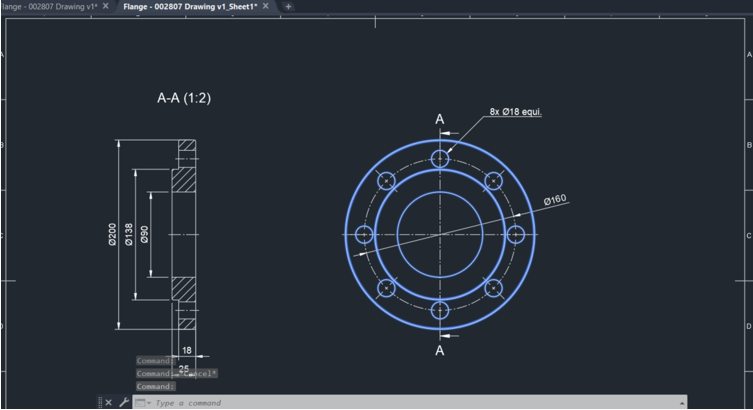Open a new drawing tab with plus
753x410 pixels.
tap(288, 6)
